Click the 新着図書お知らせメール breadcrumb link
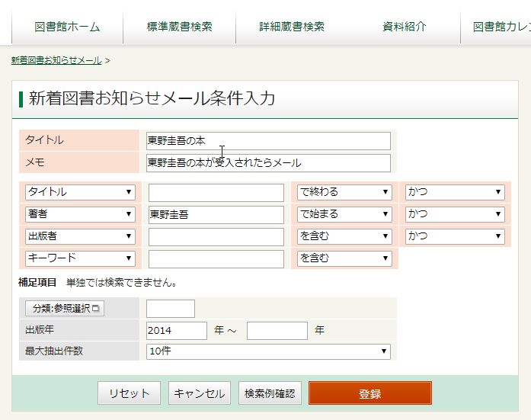This screenshot has height=420, width=531. click(x=56, y=60)
